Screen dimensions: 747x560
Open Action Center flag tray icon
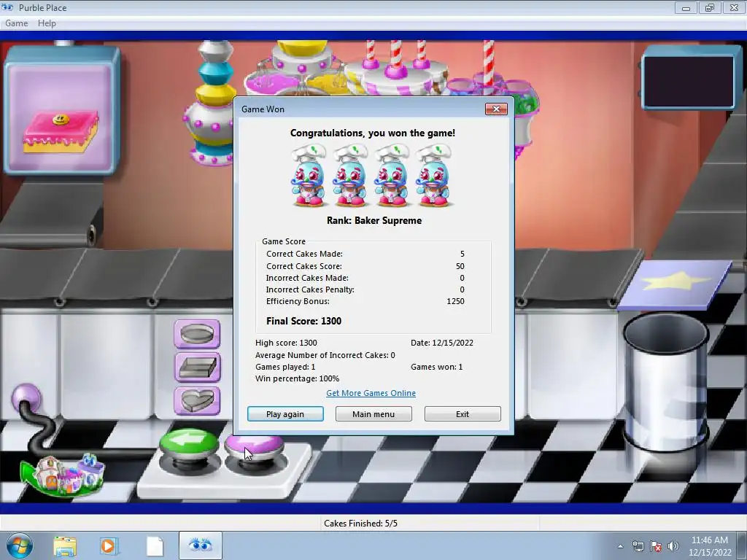[656, 546]
